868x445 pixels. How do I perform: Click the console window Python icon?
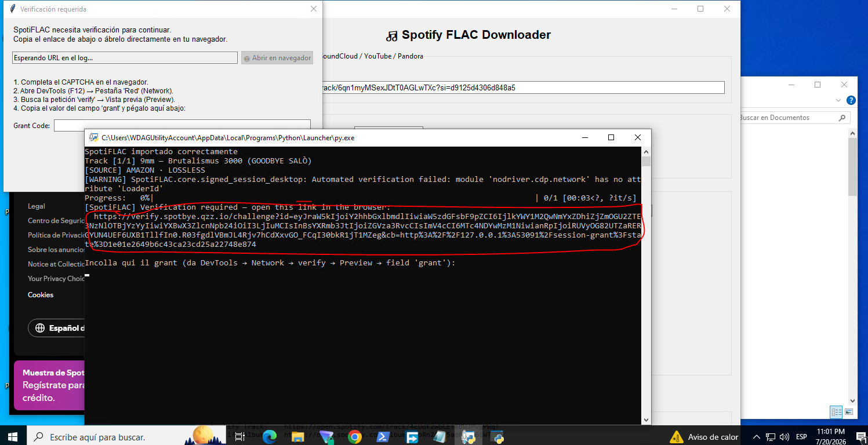coord(93,138)
